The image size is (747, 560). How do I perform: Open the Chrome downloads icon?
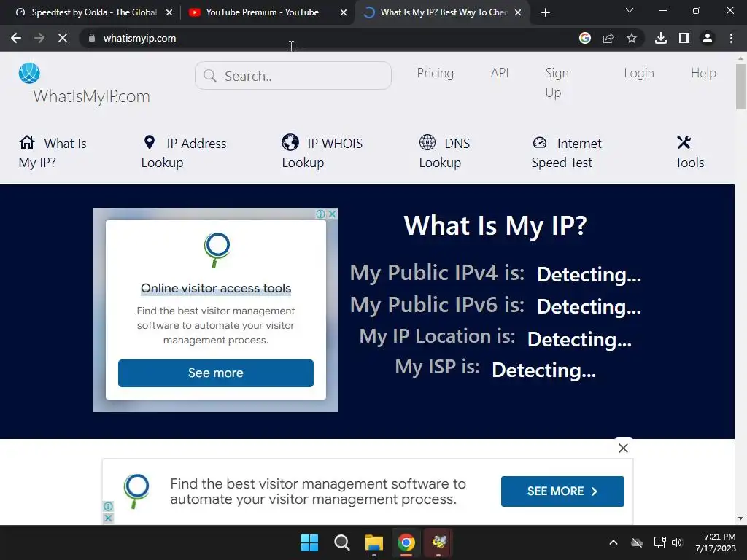pyautogui.click(x=661, y=38)
